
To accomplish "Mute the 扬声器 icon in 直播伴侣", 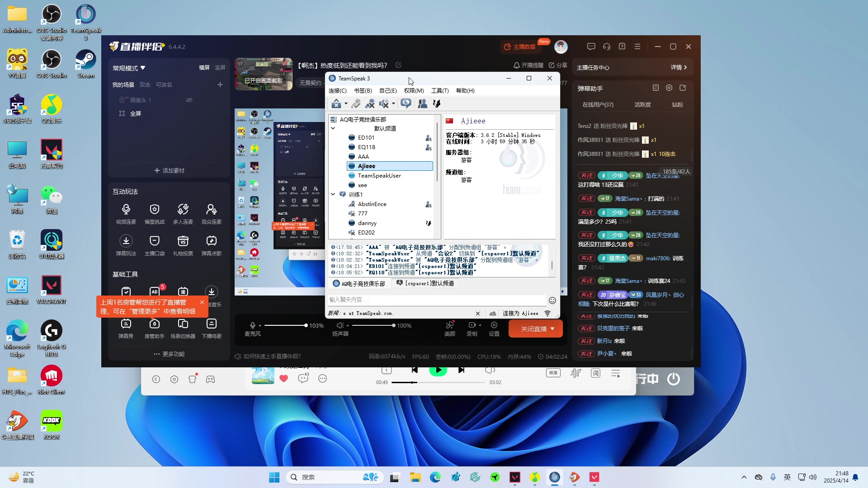I will coord(339,325).
